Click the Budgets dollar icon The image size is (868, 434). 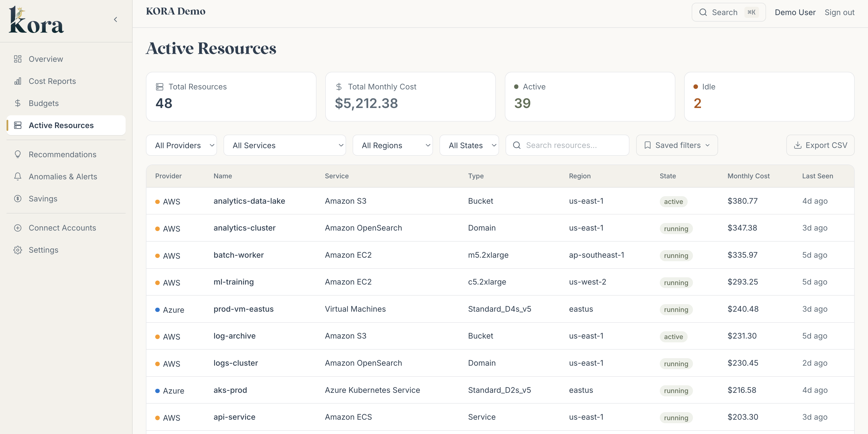tap(18, 103)
